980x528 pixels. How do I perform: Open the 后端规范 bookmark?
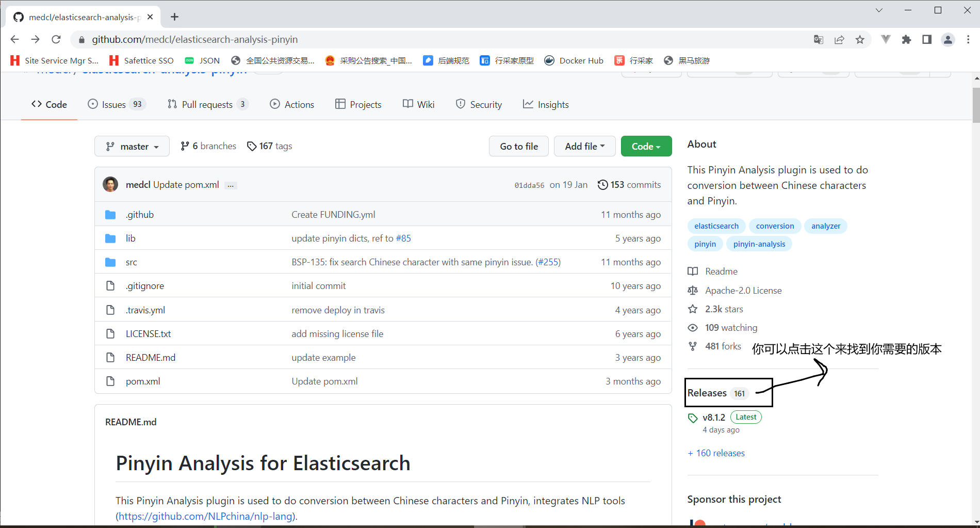pos(446,60)
